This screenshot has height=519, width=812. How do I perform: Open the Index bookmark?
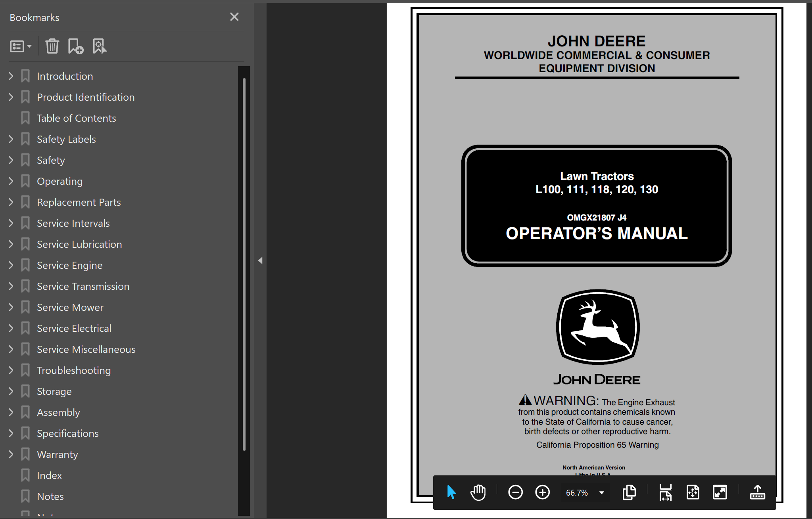[49, 475]
